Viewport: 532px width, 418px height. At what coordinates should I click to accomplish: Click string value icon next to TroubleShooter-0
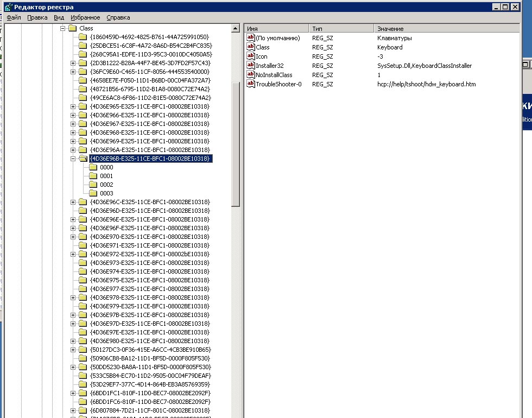pyautogui.click(x=251, y=84)
